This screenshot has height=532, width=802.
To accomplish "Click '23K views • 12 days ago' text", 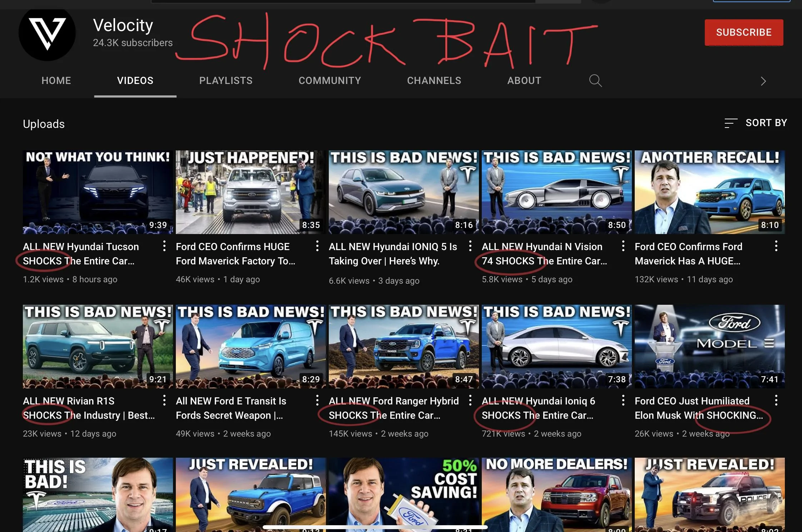I will 69,434.
